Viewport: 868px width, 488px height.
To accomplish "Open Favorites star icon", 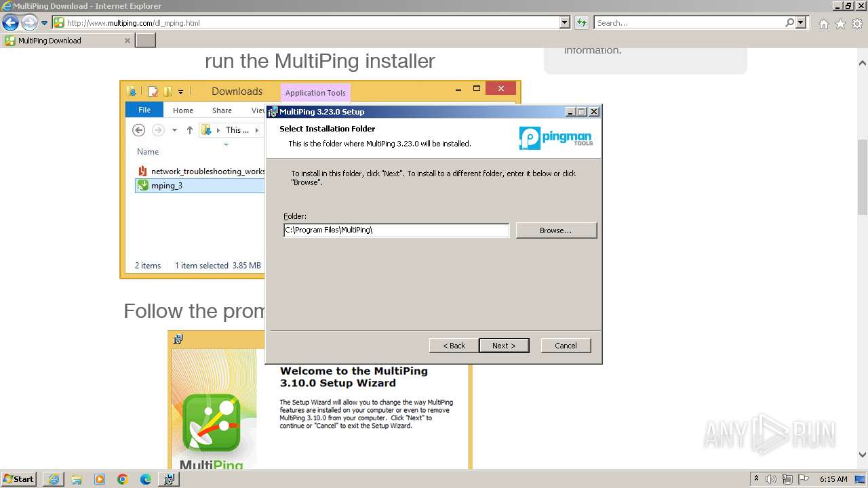I will click(840, 24).
